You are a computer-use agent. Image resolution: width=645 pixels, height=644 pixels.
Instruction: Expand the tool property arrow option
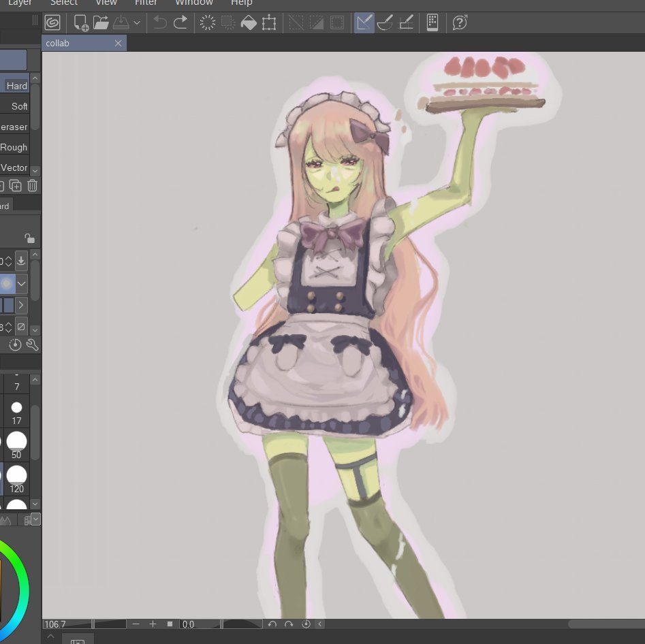pyautogui.click(x=21, y=305)
